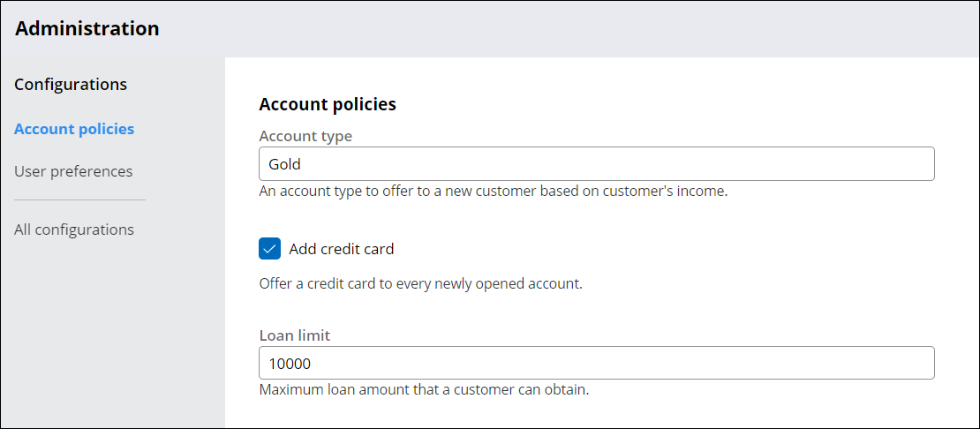Click the 10000 value in Loan limit
Image resolution: width=980 pixels, height=429 pixels.
(290, 364)
